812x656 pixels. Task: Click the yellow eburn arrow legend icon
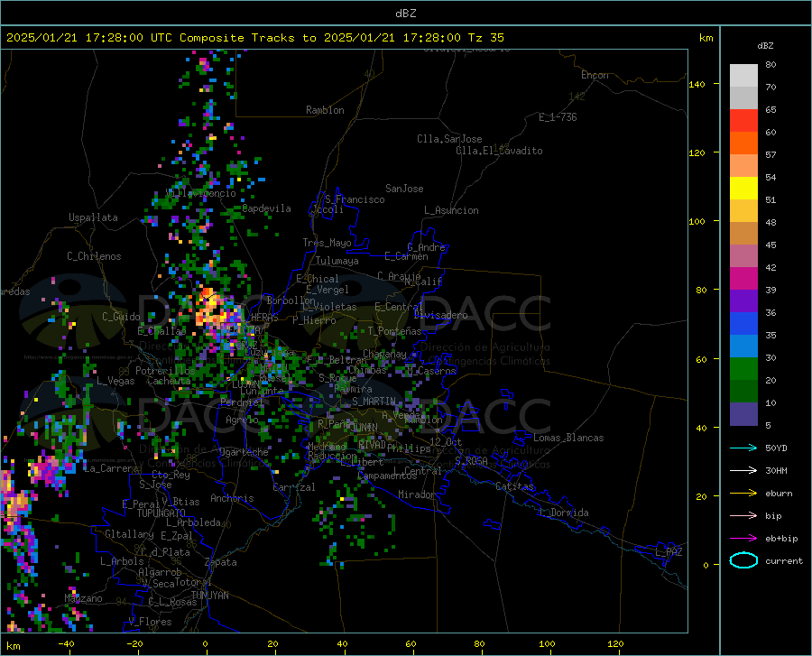(x=743, y=493)
